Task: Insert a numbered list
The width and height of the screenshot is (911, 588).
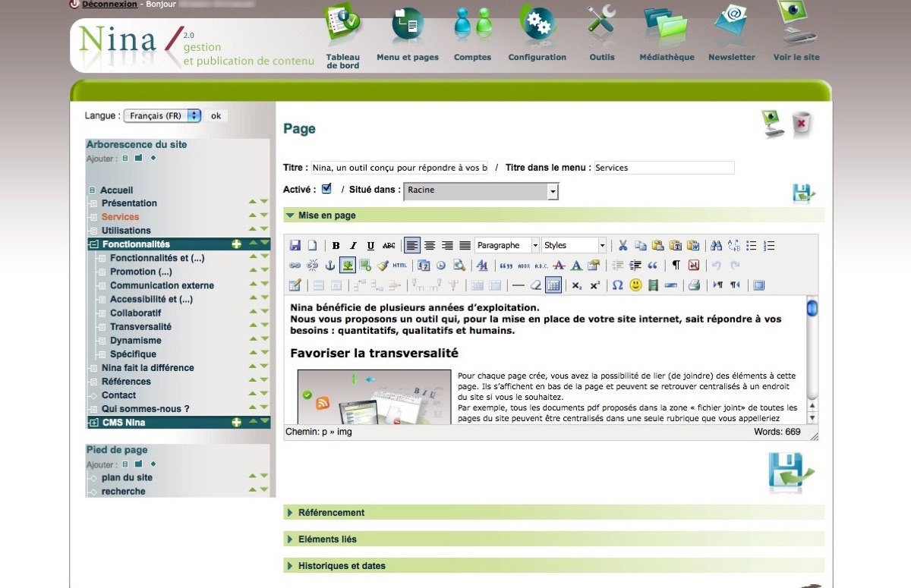Action: click(769, 245)
